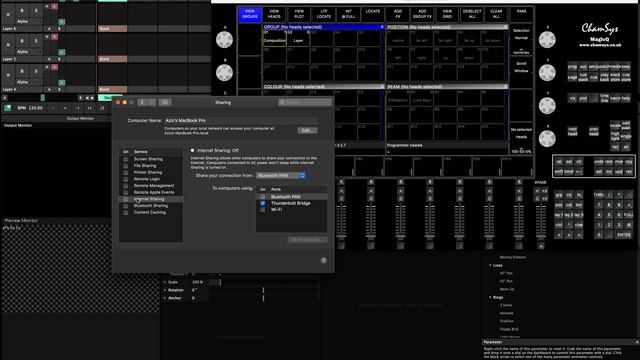Screen dimensions: 640x360
Task: Open the VIEW PLOT MagicQ tab
Action: click(x=299, y=14)
